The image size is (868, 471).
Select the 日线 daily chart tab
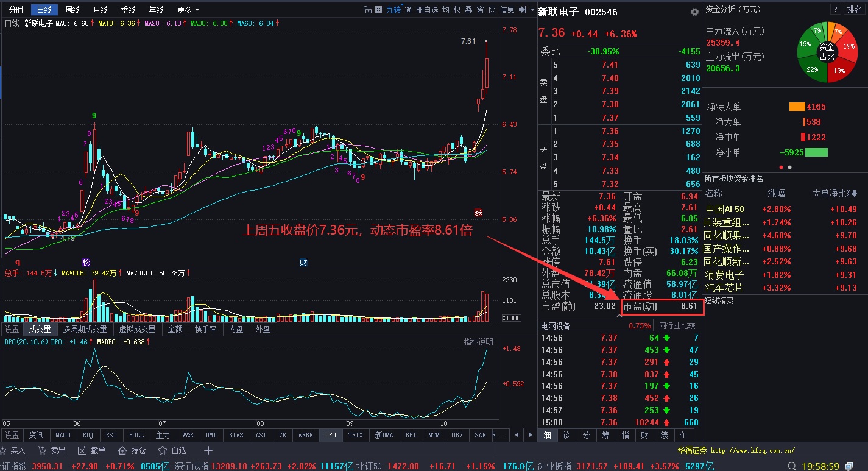[x=44, y=10]
